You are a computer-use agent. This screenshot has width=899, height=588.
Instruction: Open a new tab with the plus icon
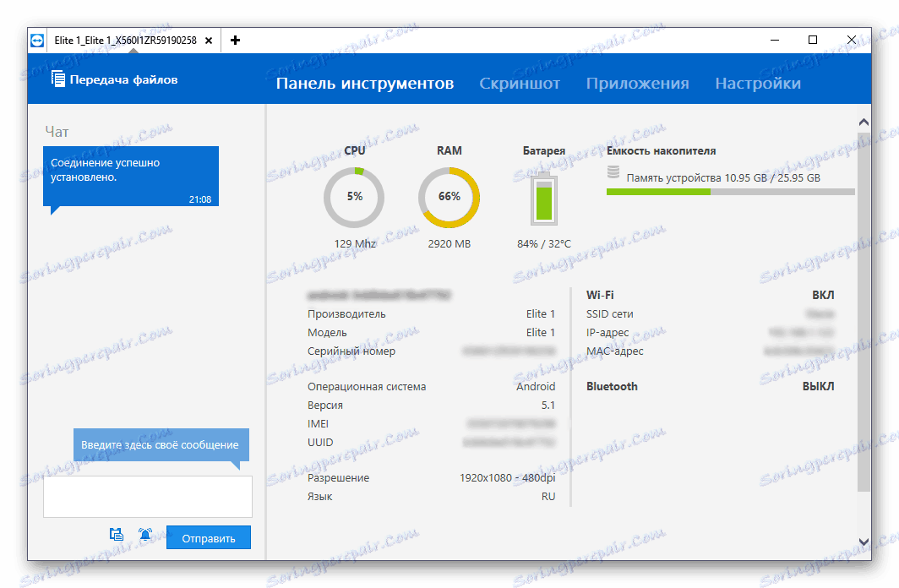point(235,40)
